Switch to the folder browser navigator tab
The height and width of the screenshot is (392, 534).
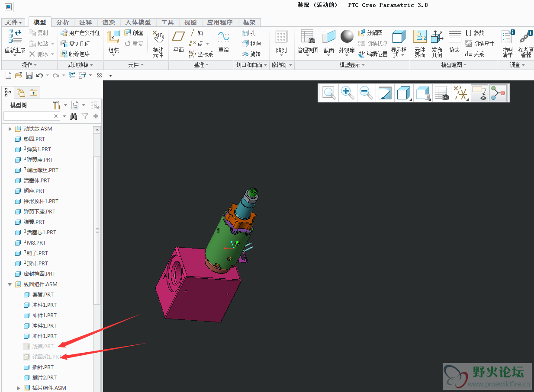[20, 92]
